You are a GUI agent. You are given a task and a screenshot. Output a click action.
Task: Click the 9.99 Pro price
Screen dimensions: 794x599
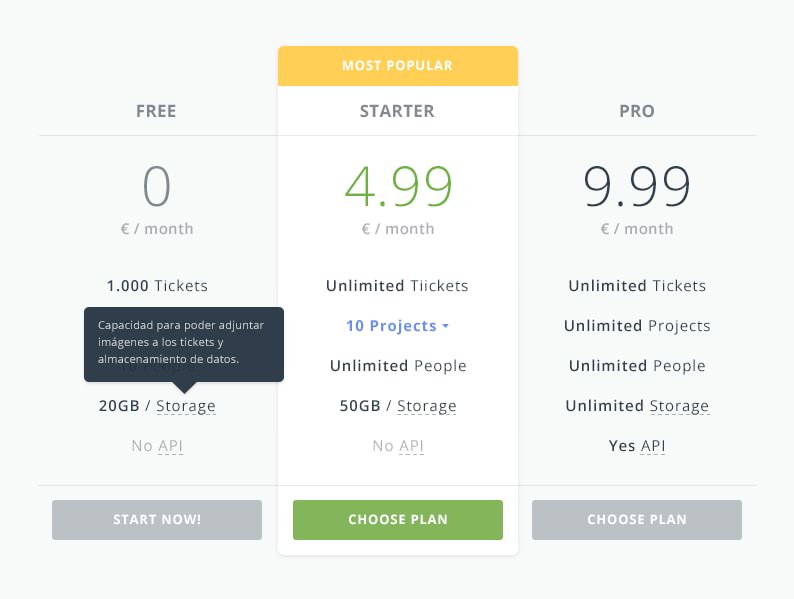tap(637, 186)
